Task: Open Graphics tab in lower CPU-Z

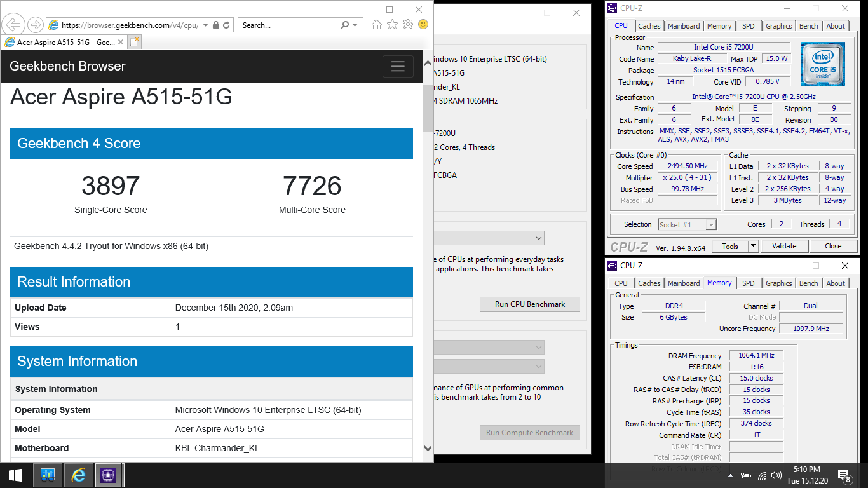Action: pyautogui.click(x=778, y=283)
